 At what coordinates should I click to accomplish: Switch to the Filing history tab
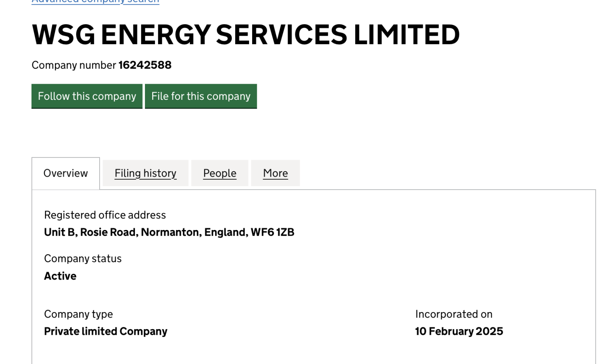click(145, 173)
